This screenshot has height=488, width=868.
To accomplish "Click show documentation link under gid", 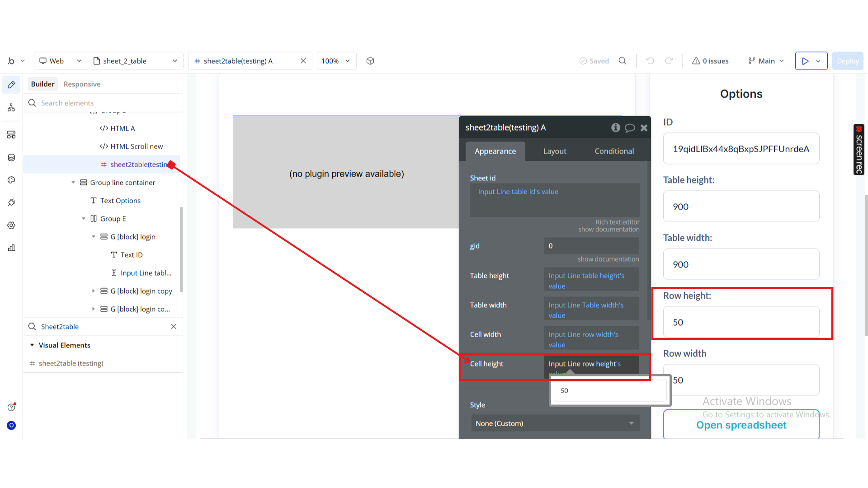I will (608, 259).
